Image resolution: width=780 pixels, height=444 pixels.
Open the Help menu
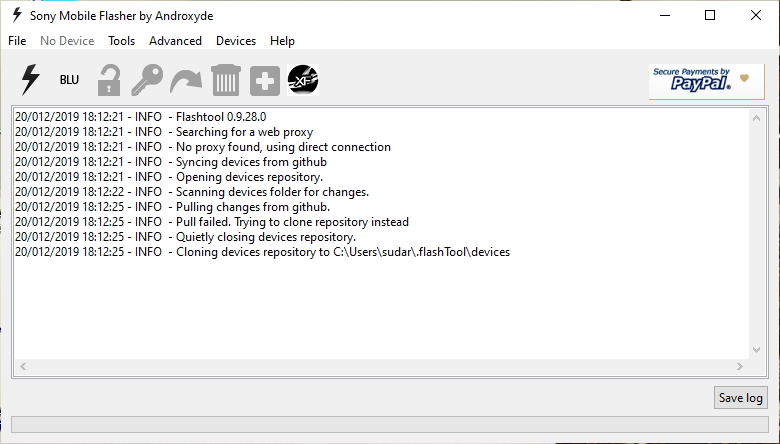pyautogui.click(x=282, y=41)
